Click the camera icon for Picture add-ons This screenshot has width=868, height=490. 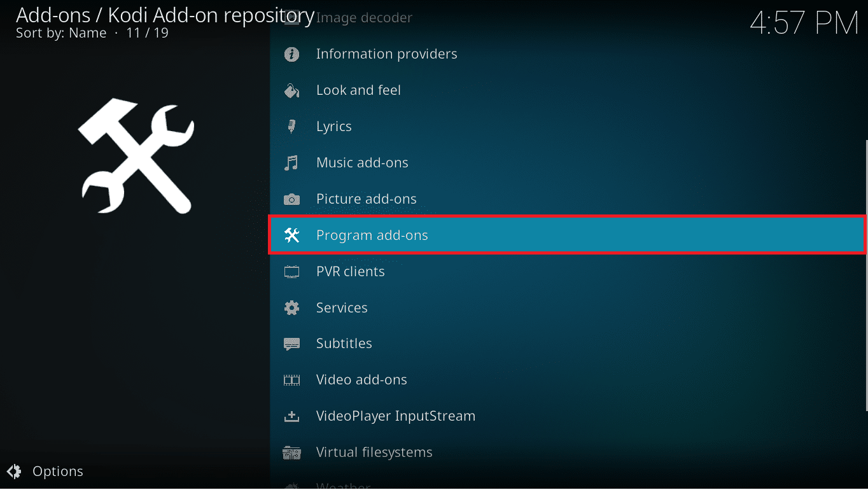pyautogui.click(x=291, y=199)
